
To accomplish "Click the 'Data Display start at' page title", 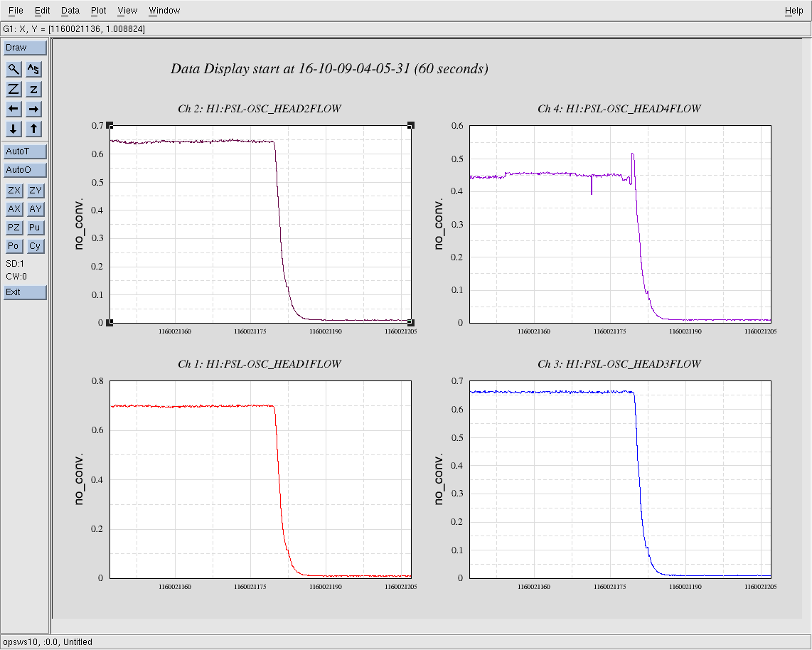I will pos(329,68).
